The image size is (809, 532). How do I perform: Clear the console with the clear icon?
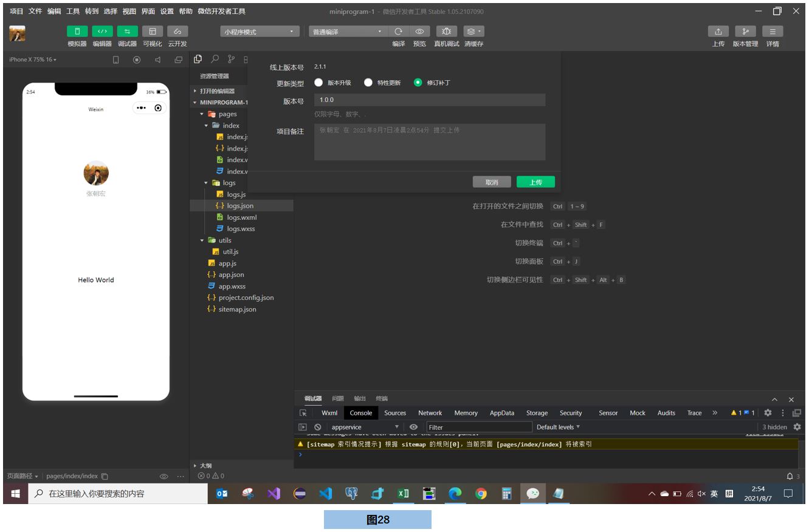pos(317,427)
